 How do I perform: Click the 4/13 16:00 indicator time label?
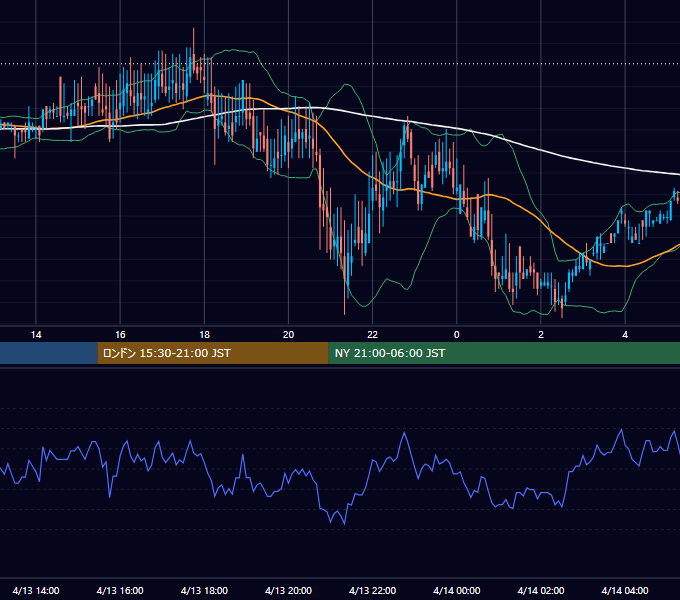point(120,590)
